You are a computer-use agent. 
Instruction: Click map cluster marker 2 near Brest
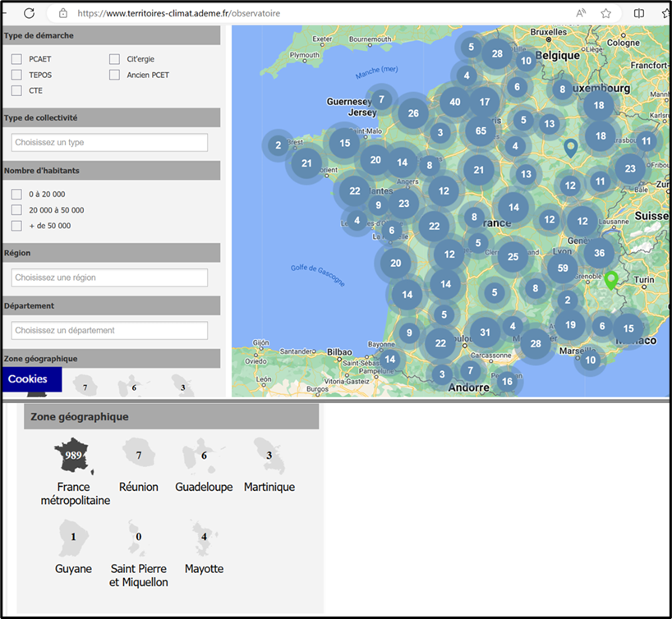[278, 145]
